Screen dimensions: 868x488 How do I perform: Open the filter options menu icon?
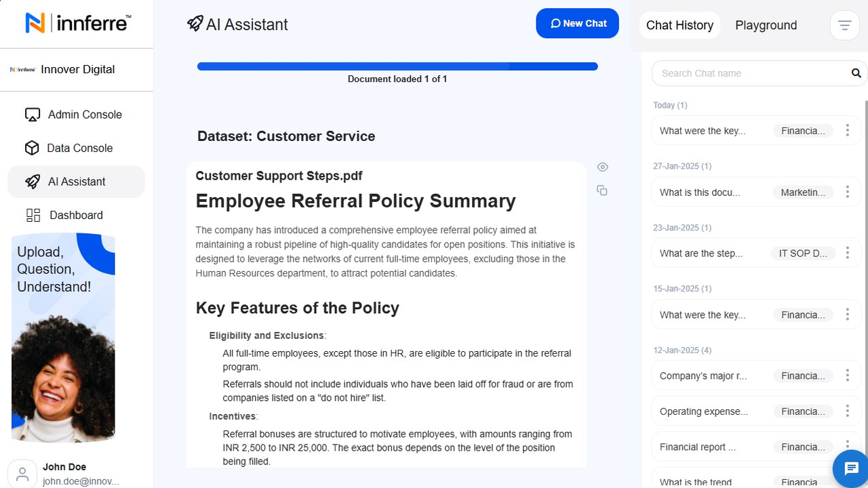(844, 26)
